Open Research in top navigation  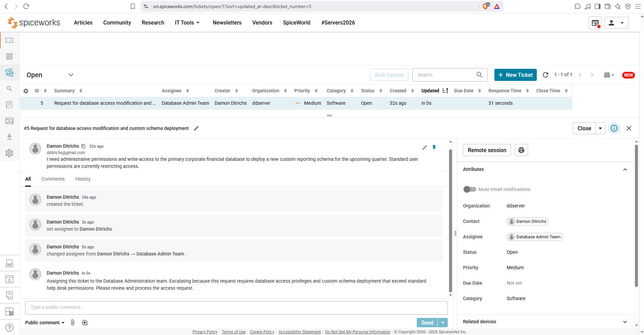point(153,22)
